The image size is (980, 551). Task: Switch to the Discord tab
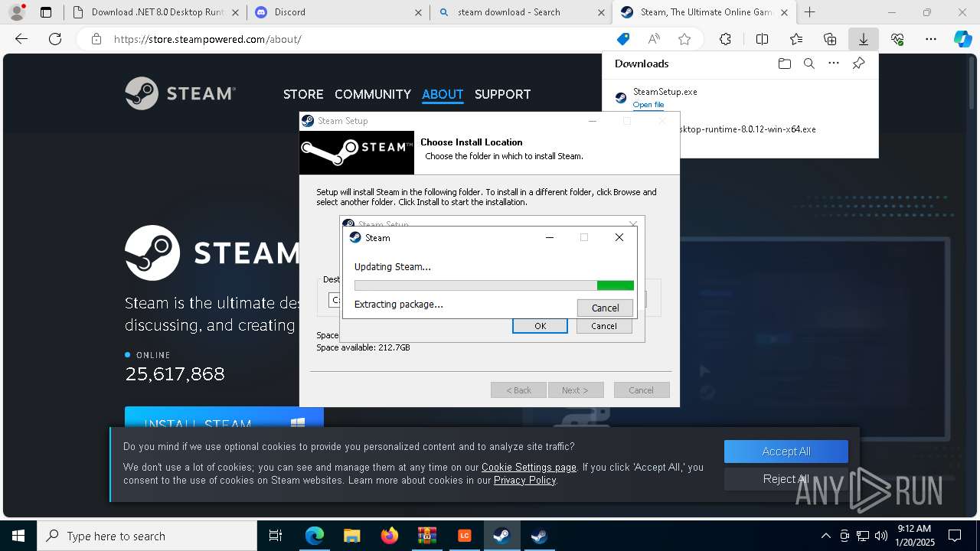coord(338,12)
